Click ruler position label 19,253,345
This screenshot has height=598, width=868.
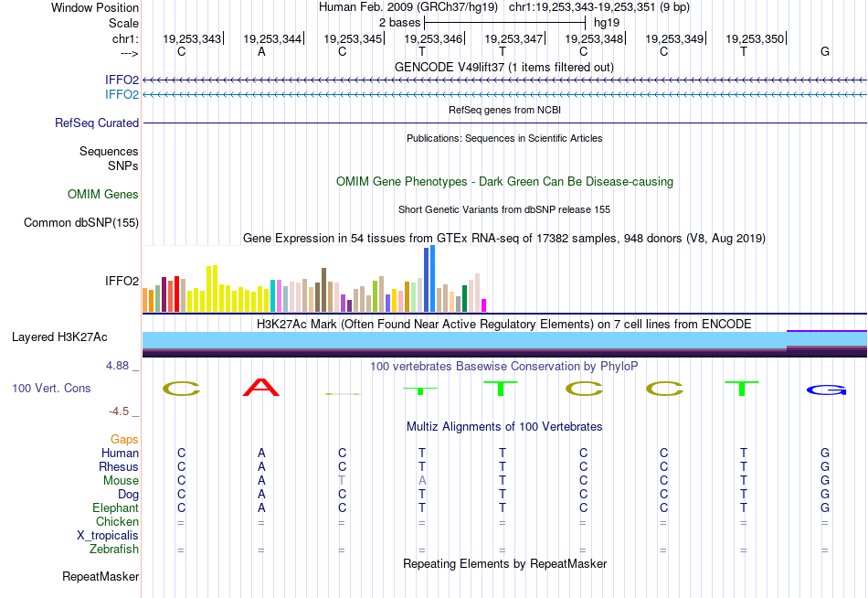(353, 38)
